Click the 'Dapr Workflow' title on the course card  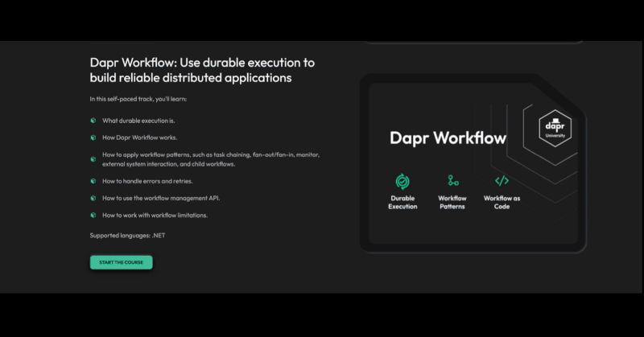(x=448, y=138)
